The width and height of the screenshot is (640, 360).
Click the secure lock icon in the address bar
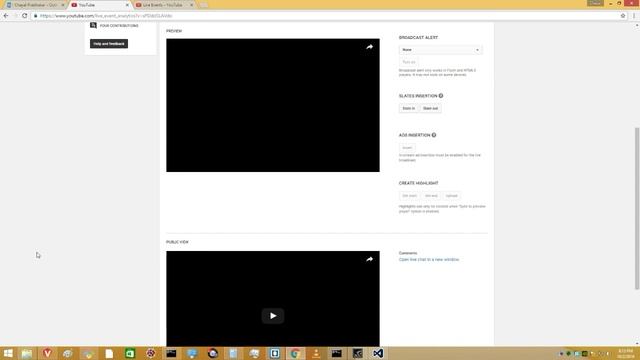(36, 16)
